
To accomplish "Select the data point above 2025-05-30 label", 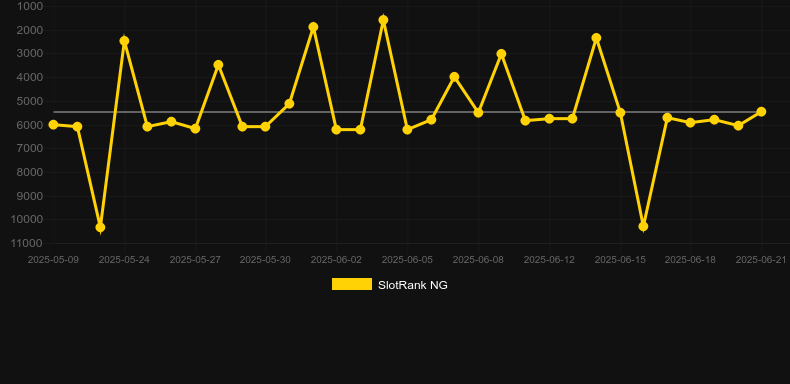I will (x=265, y=126).
